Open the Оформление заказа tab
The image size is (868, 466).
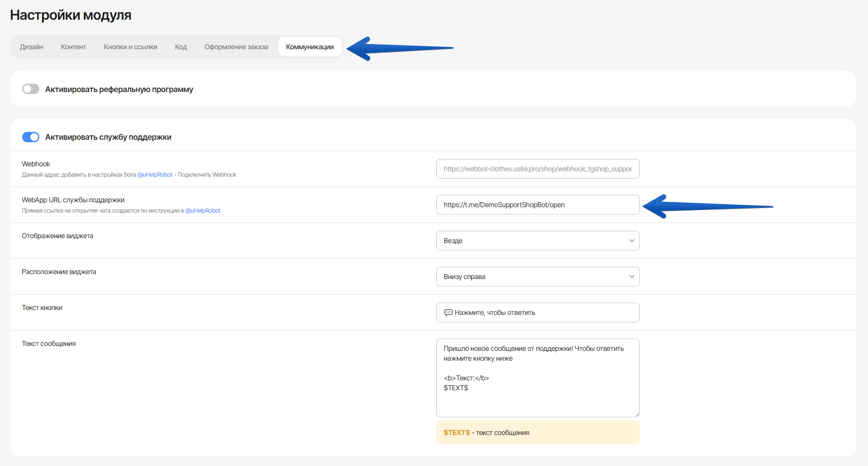coord(236,47)
